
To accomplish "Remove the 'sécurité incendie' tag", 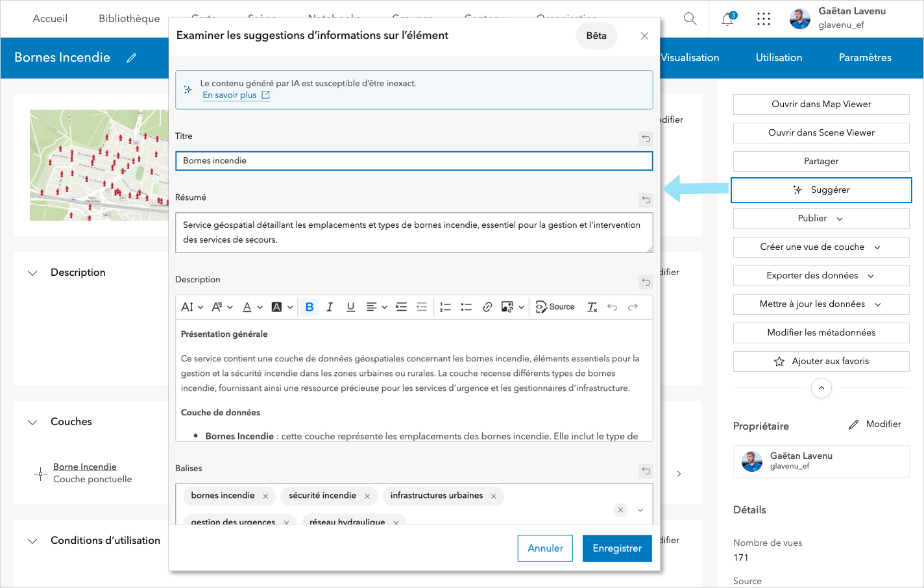I will coord(367,496).
